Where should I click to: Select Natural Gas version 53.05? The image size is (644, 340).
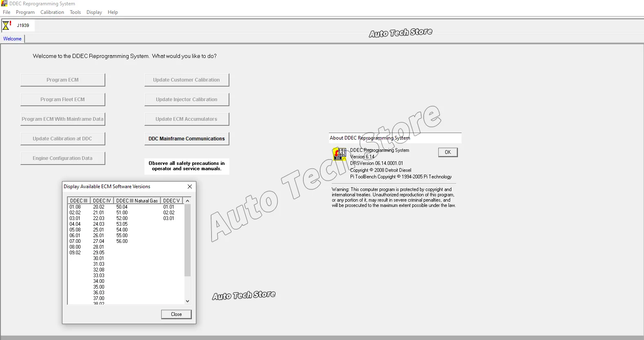pyautogui.click(x=122, y=224)
